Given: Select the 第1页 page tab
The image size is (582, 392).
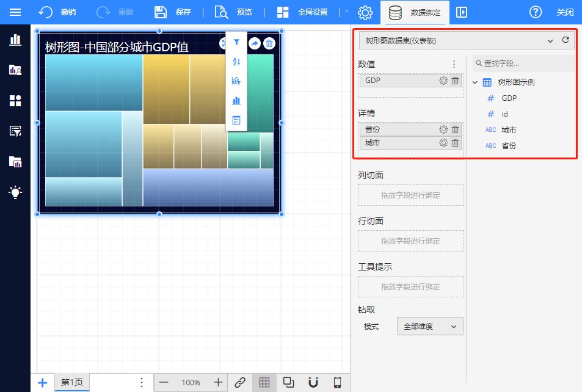Looking at the screenshot, I should (x=72, y=382).
